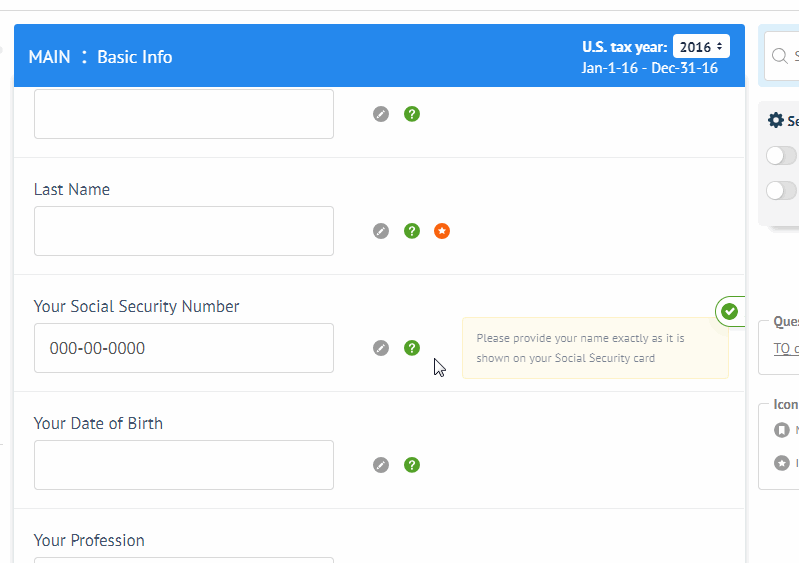The image size is (799, 563).
Task: Click into the Last Name text field
Action: click(x=183, y=231)
